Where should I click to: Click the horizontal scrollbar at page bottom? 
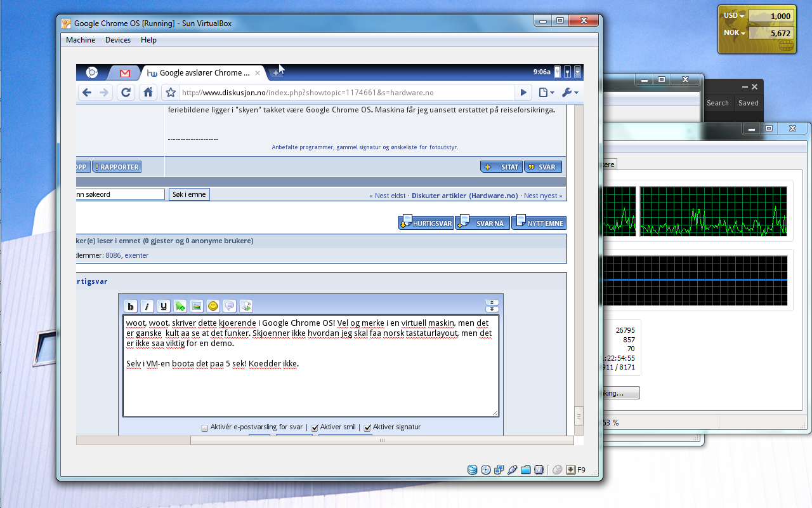point(381,440)
